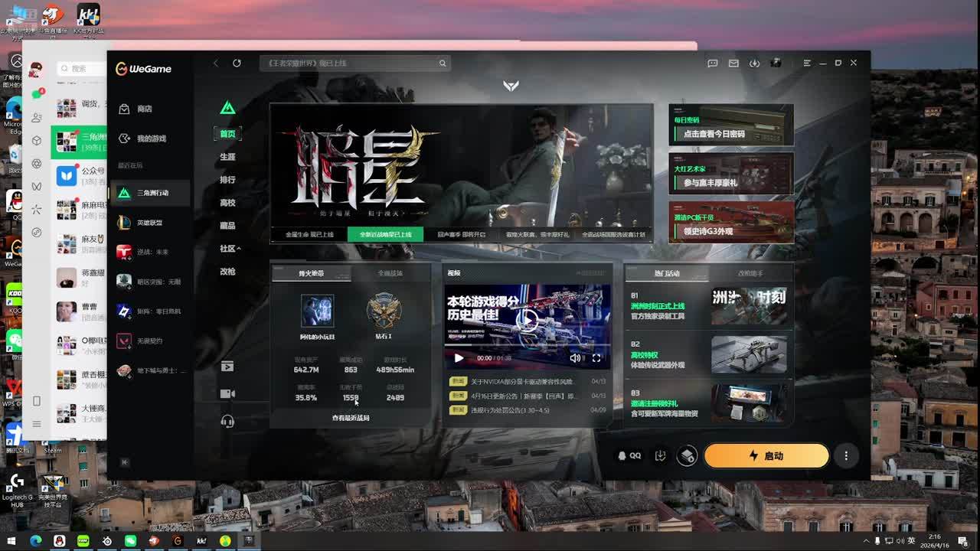Select banner tab 全新近战暗星已上线
Viewport: 980px width, 551px height.
tap(385, 234)
